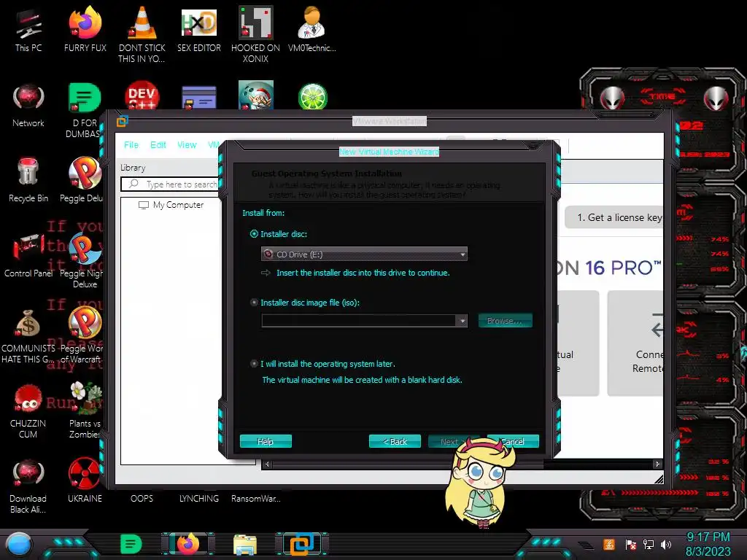Open the DEV C++ desktop icon

pos(142,96)
